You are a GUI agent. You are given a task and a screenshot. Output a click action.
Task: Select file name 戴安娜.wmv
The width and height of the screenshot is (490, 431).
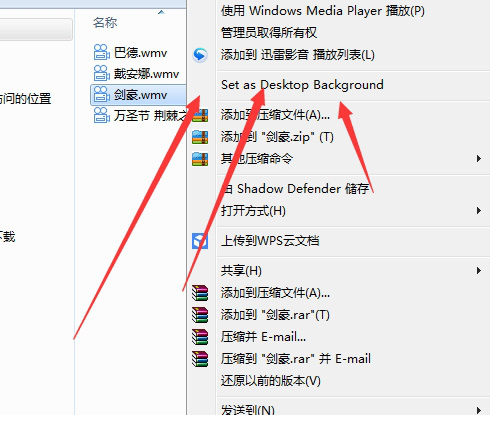coord(147,74)
